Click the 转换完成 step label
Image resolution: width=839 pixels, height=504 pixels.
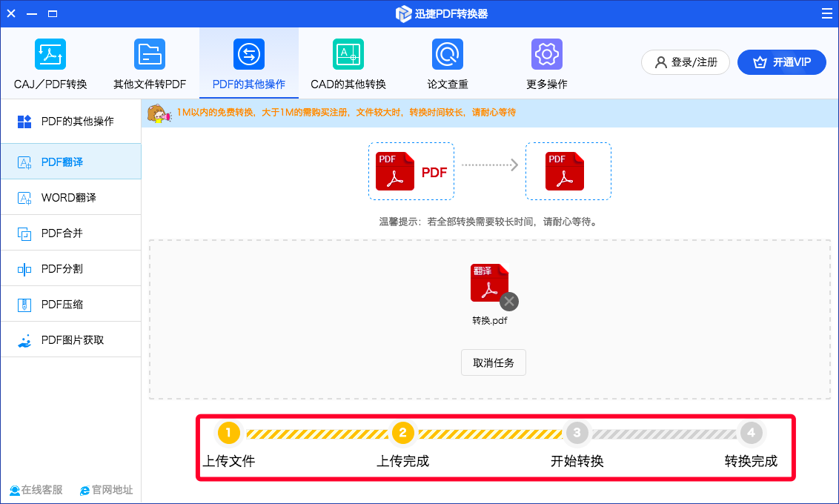point(752,461)
